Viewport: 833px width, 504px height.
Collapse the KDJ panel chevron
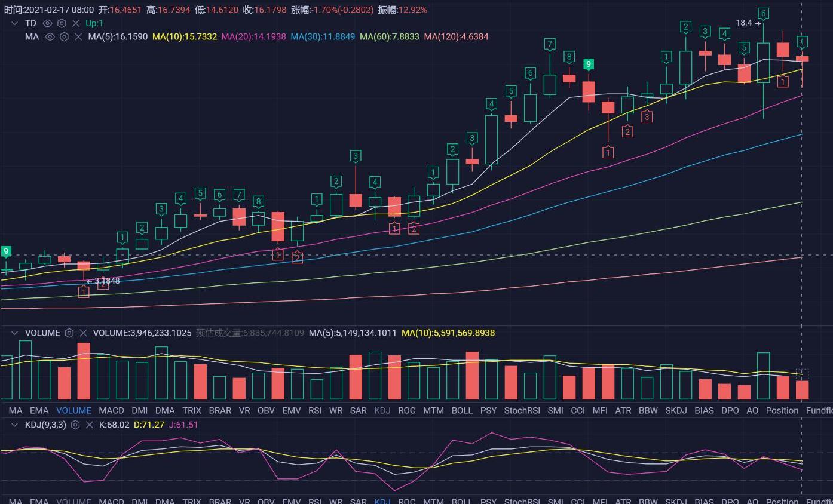click(x=15, y=425)
